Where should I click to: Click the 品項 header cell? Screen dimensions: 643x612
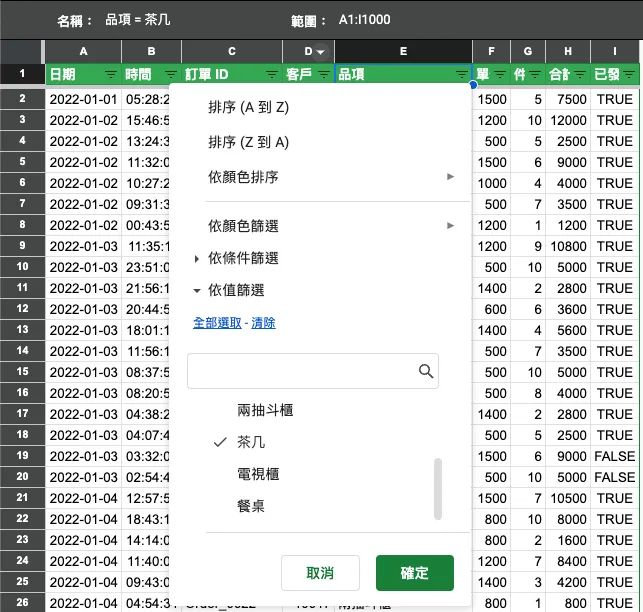pyautogui.click(x=404, y=74)
